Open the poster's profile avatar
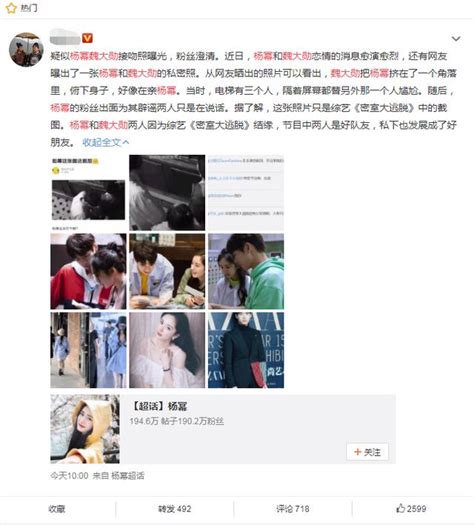This screenshot has width=474, height=525. tap(26, 50)
